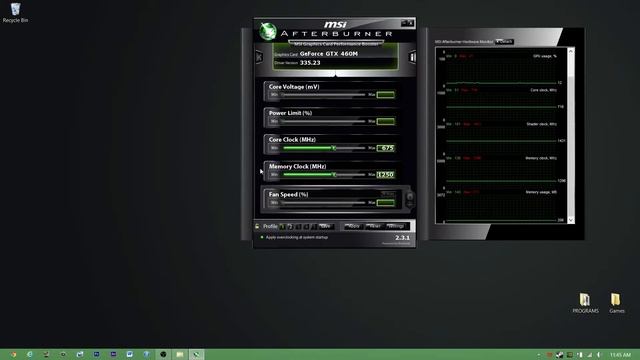Select the Games folder on the desktop
640x360 pixels.
click(x=616, y=303)
